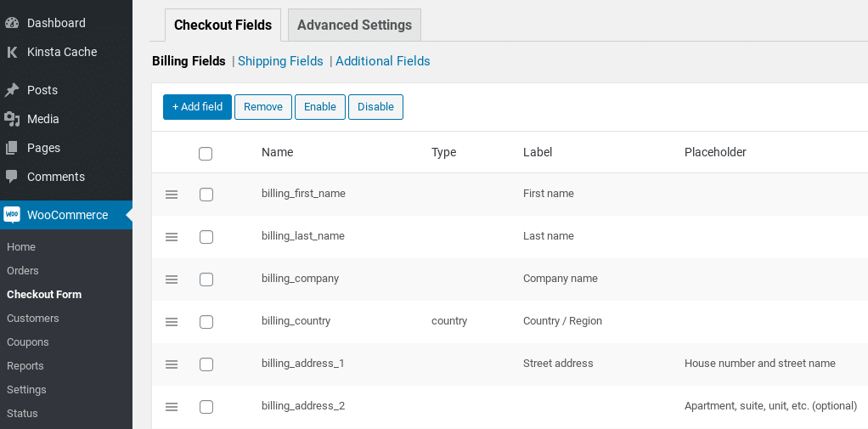Check the billing_last_name row checkbox
This screenshot has height=429, width=868.
[206, 237]
